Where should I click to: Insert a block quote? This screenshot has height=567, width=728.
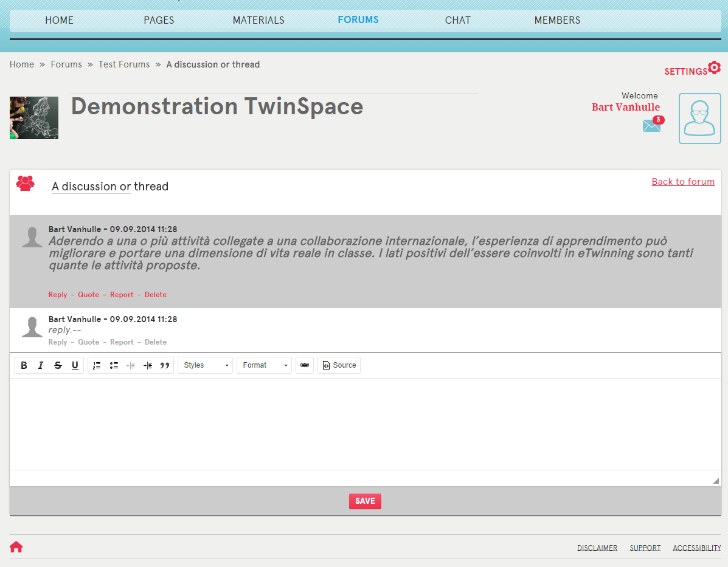[x=165, y=365]
